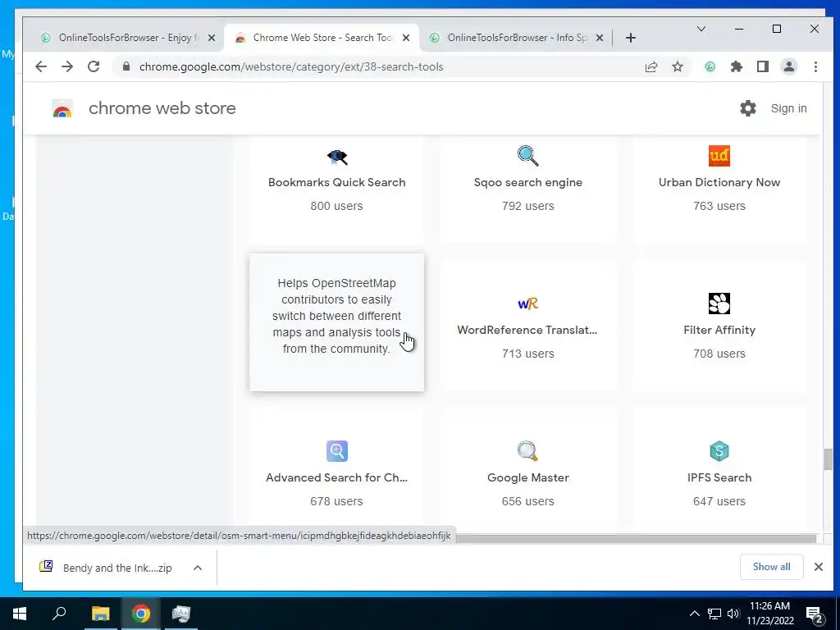Open Bookmarks Quick Search title link
The height and width of the screenshot is (630, 840).
[336, 182]
